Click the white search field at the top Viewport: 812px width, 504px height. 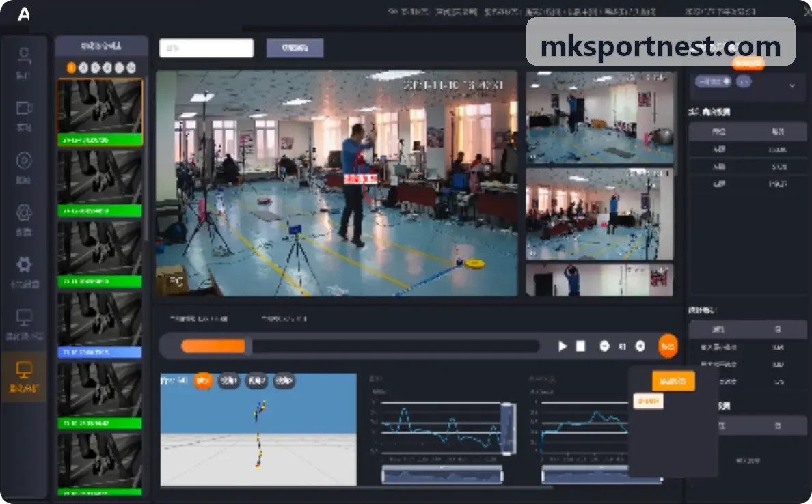point(206,48)
